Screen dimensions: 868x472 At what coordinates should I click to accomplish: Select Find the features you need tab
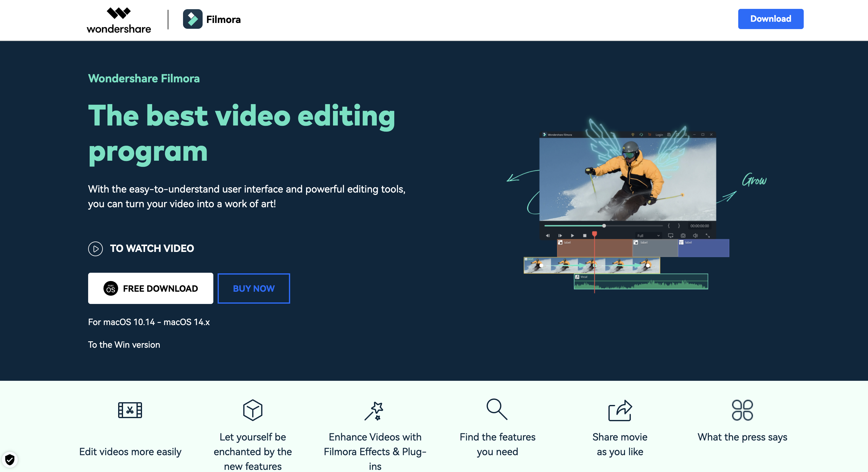coord(497,444)
